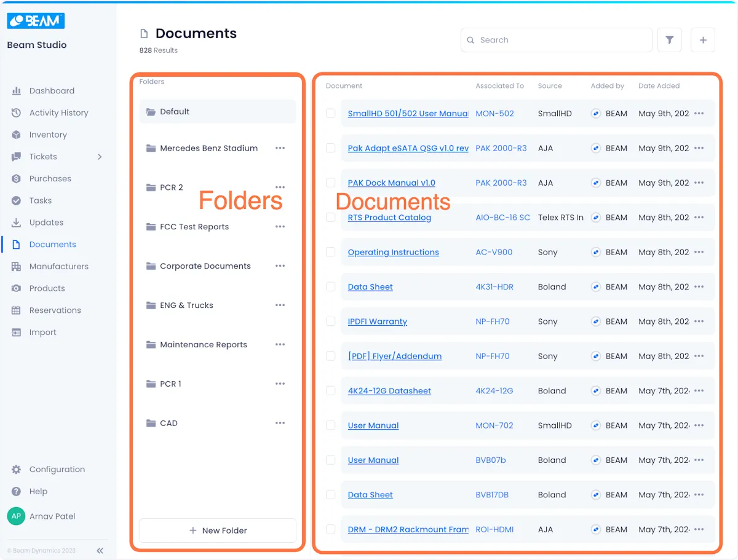Expand the Tickets submenu chevron
The height and width of the screenshot is (560, 738).
(100, 157)
